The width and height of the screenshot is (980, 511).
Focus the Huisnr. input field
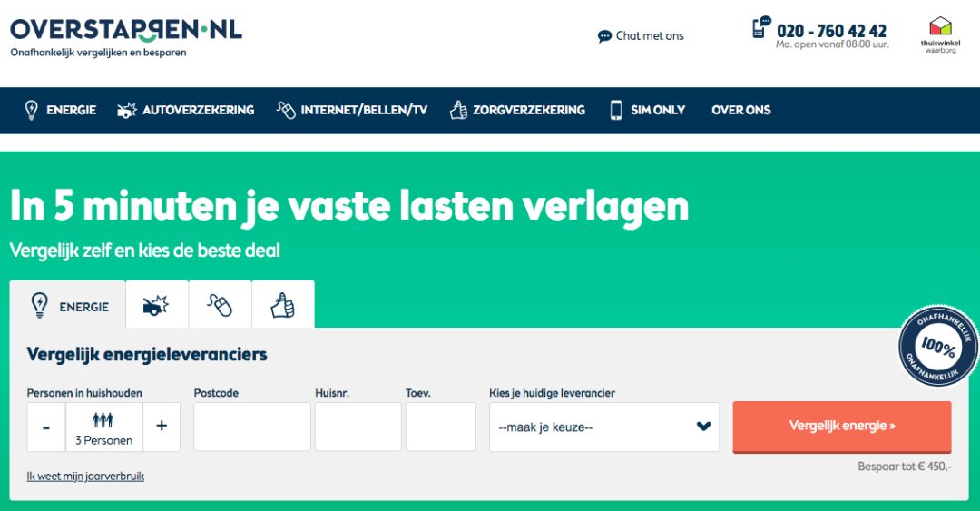coord(358,427)
